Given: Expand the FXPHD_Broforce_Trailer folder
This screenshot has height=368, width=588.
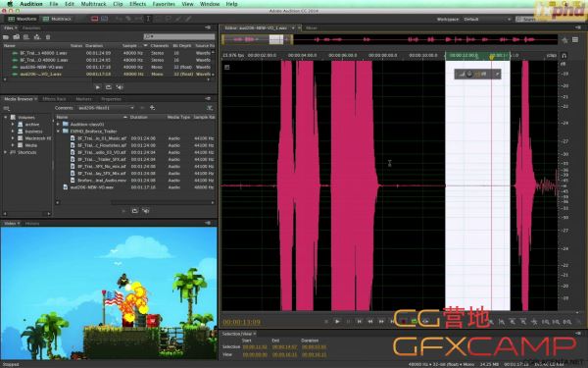Looking at the screenshot, I should [58, 131].
